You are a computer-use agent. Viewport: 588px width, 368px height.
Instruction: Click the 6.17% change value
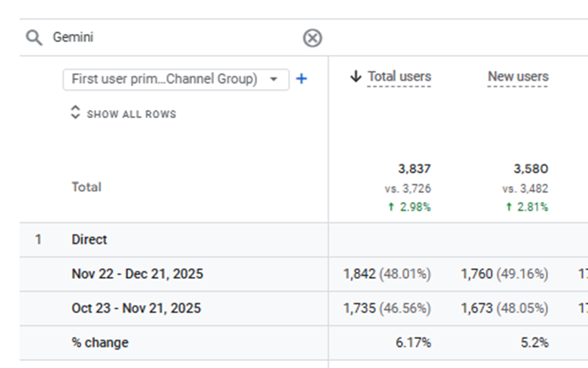tap(413, 342)
